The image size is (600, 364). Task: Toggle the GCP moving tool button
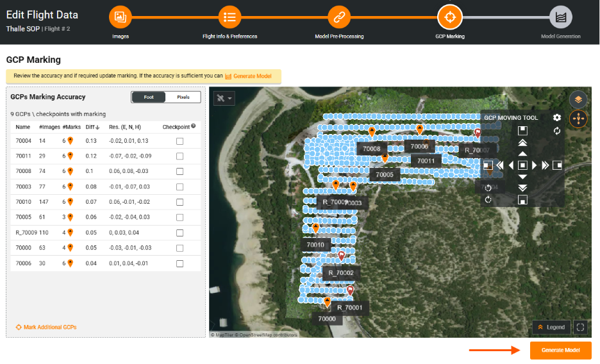[x=578, y=119]
